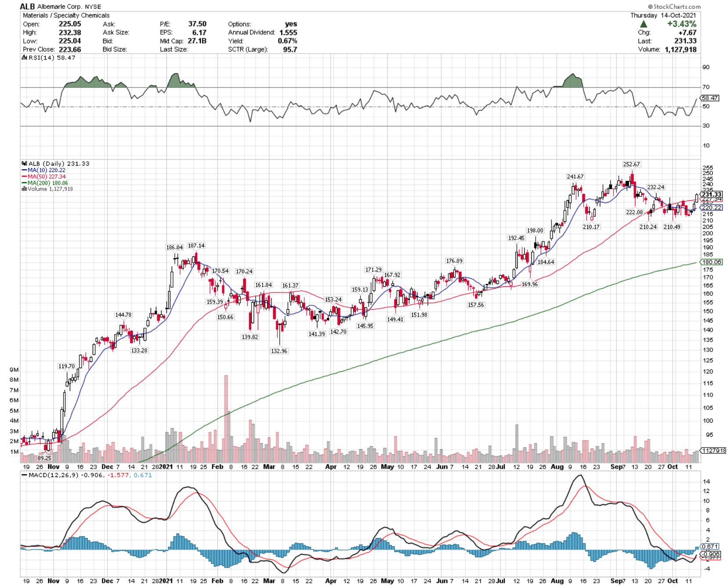Click the MACD histogram tag 0.671
Screen dimensions: 728x586
710,546
